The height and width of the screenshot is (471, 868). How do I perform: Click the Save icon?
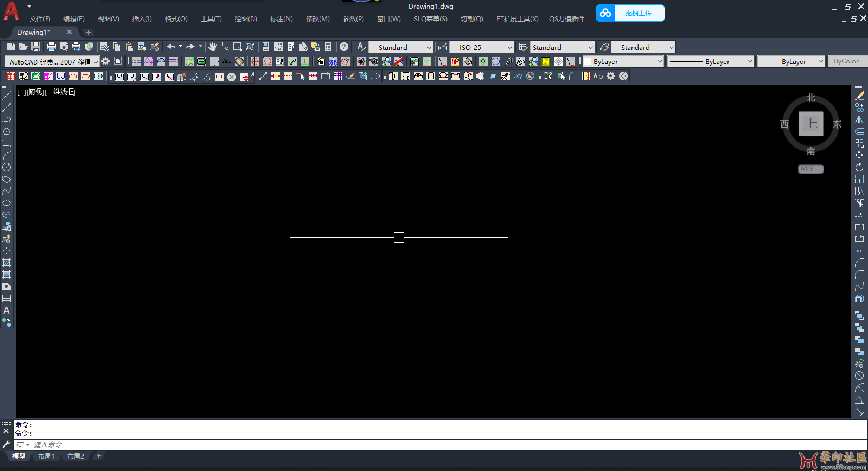pyautogui.click(x=36, y=47)
